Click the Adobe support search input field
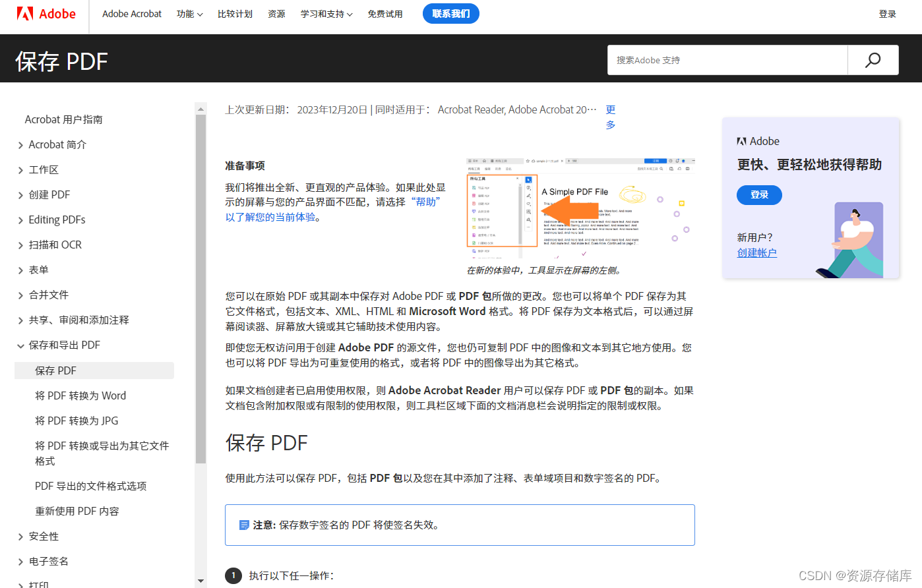This screenshot has width=922, height=588. [725, 59]
